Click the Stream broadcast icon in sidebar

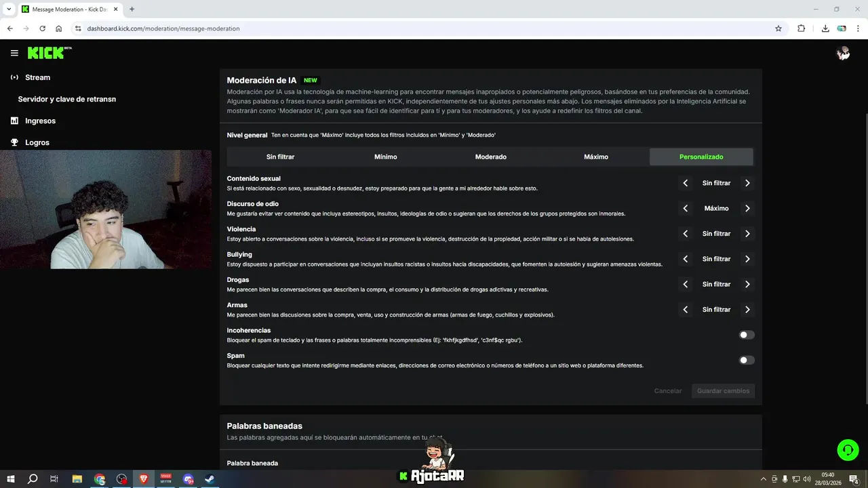click(x=14, y=77)
